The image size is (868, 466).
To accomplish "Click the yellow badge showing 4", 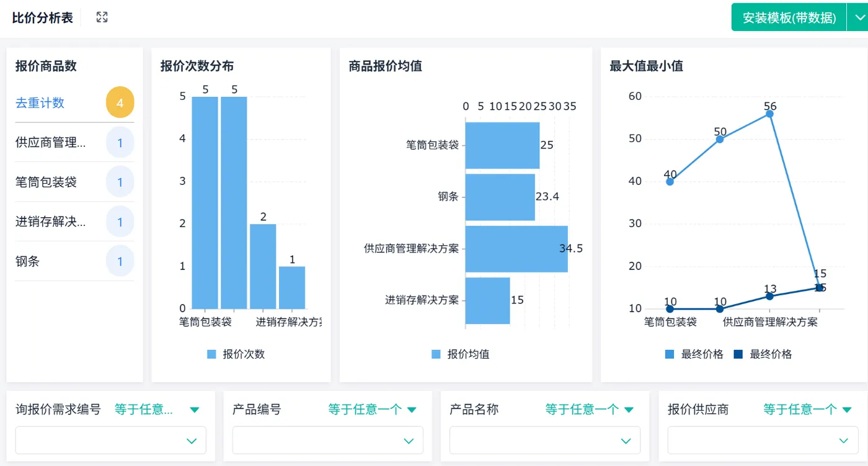I will pos(120,103).
